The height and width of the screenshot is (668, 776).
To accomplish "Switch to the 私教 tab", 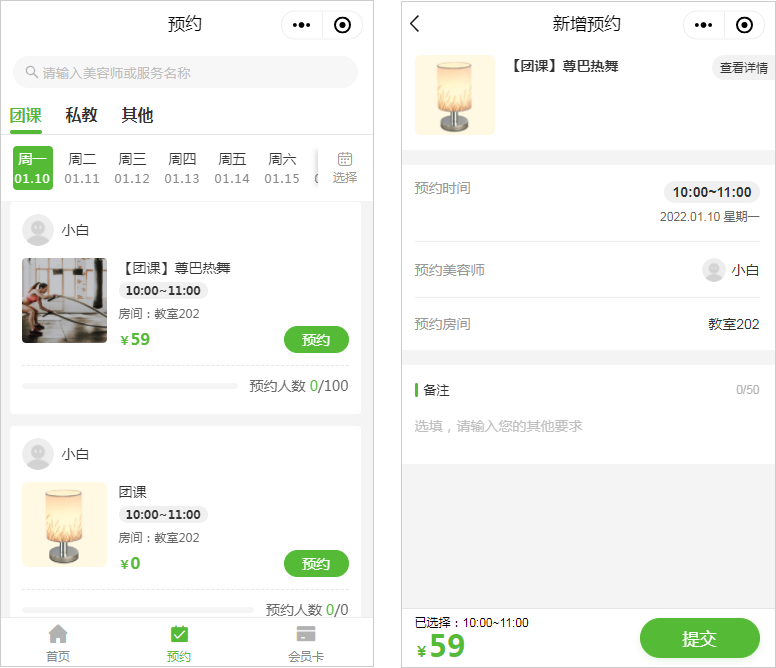I will coord(82,115).
